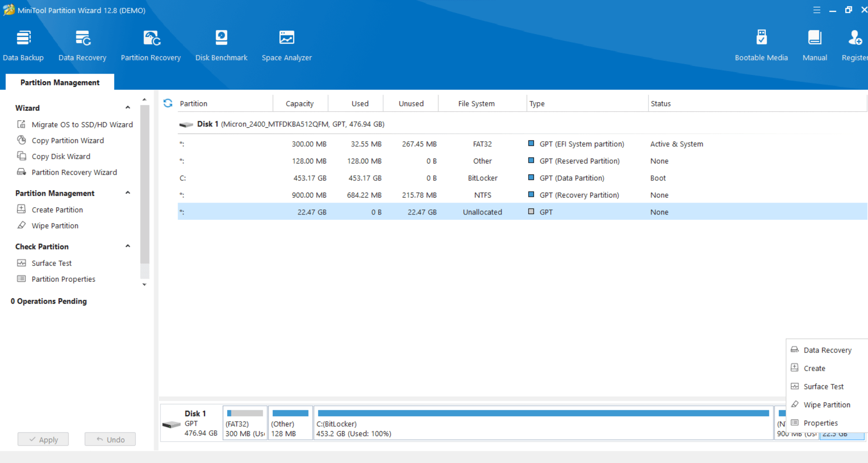The height and width of the screenshot is (463, 868).
Task: Click the Register icon
Action: [x=855, y=45]
